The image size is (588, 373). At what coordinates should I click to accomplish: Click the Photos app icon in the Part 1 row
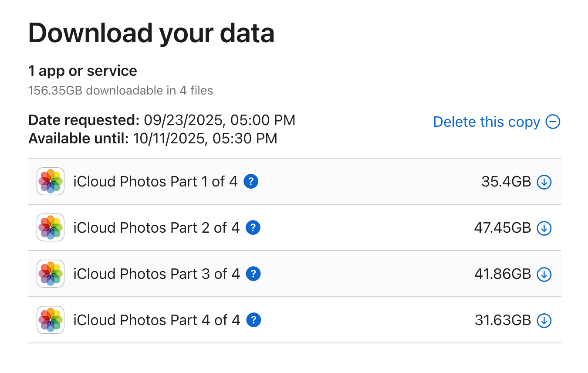point(51,181)
